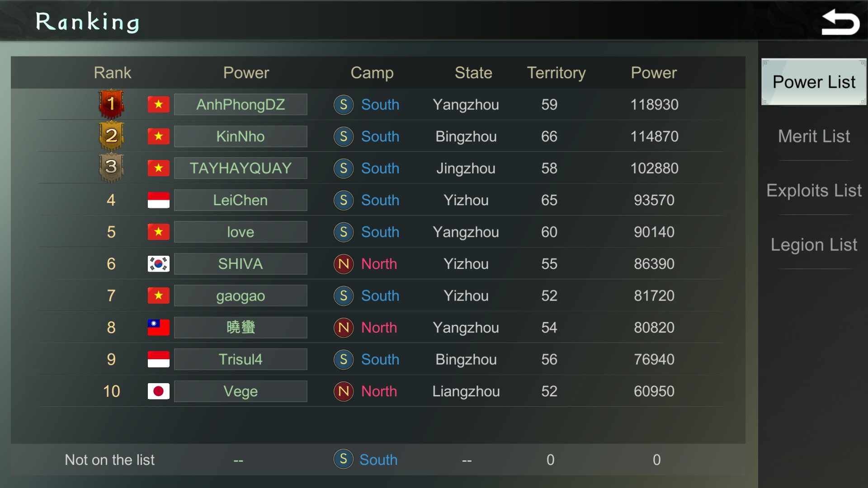Click the Vietnam flag beside AnhPhongDZ

pos(158,105)
